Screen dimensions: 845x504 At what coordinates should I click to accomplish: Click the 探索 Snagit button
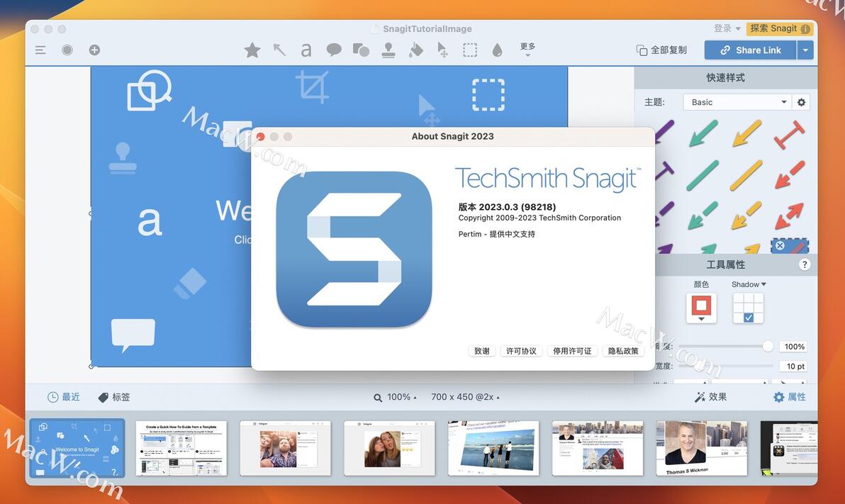(779, 28)
